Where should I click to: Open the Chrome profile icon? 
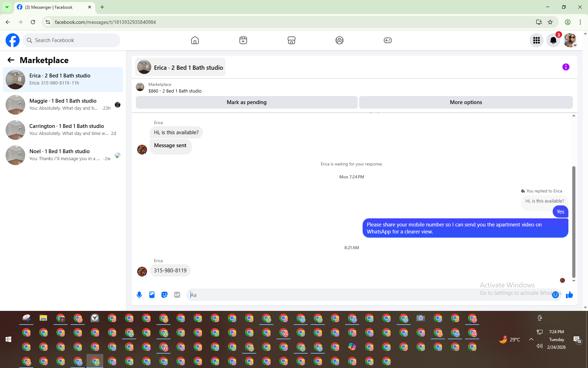pos(568,22)
